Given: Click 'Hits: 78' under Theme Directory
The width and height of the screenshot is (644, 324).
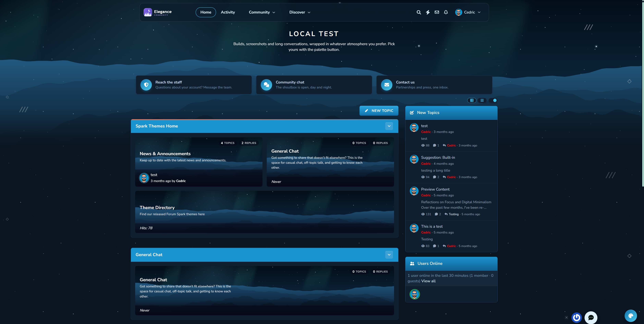Looking at the screenshot, I should pyautogui.click(x=146, y=228).
